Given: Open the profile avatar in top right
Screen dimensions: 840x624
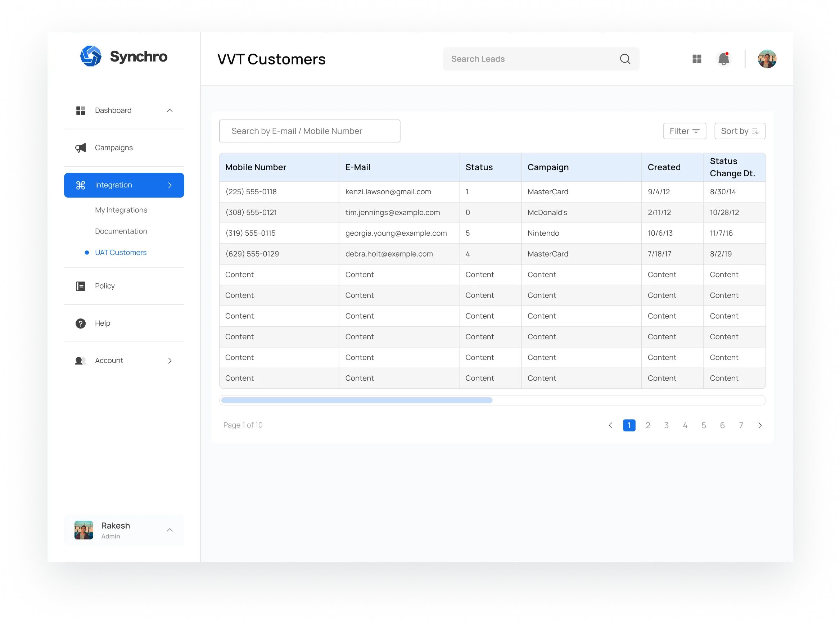Looking at the screenshot, I should (x=767, y=59).
